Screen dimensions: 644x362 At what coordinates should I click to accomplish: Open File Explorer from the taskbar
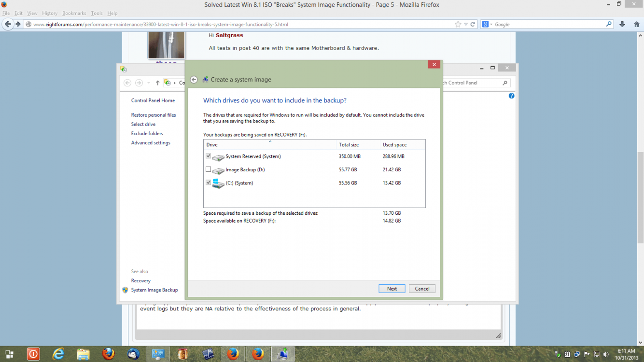tap(83, 354)
